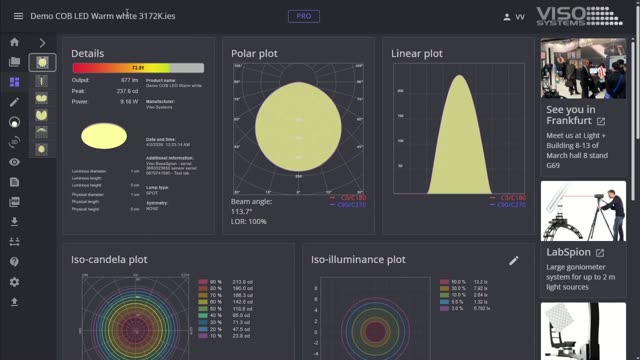Edit the Iso-illuminance plot with pencil icon
Viewport: 640px width, 360px height.
click(x=514, y=260)
